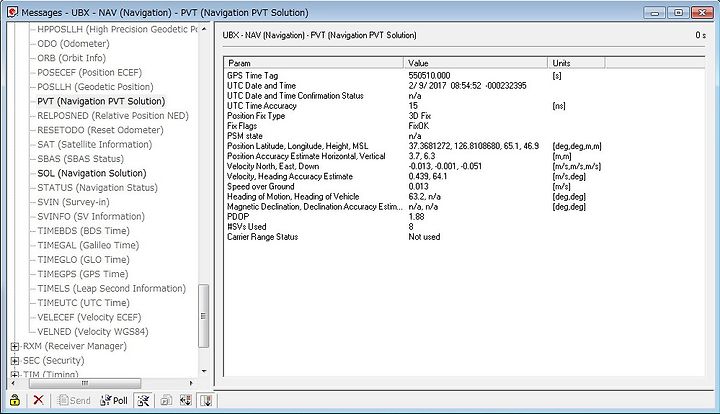Click the red X clear icon
The image size is (720, 414).
(x=39, y=400)
